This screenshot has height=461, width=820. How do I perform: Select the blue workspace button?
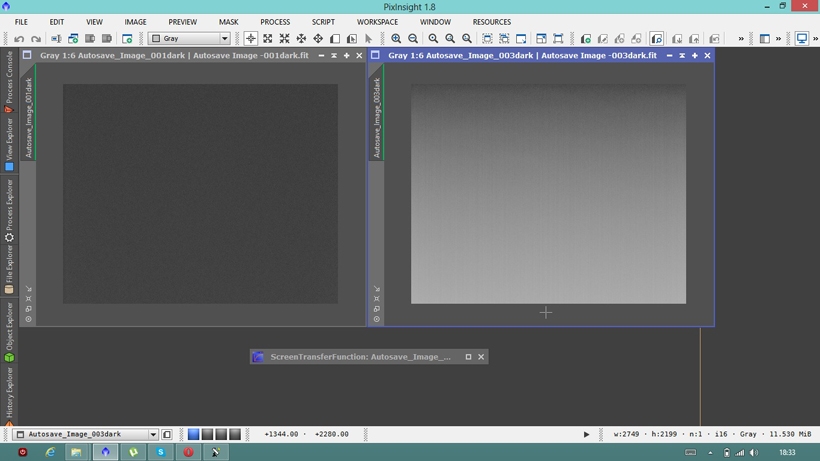coord(193,434)
